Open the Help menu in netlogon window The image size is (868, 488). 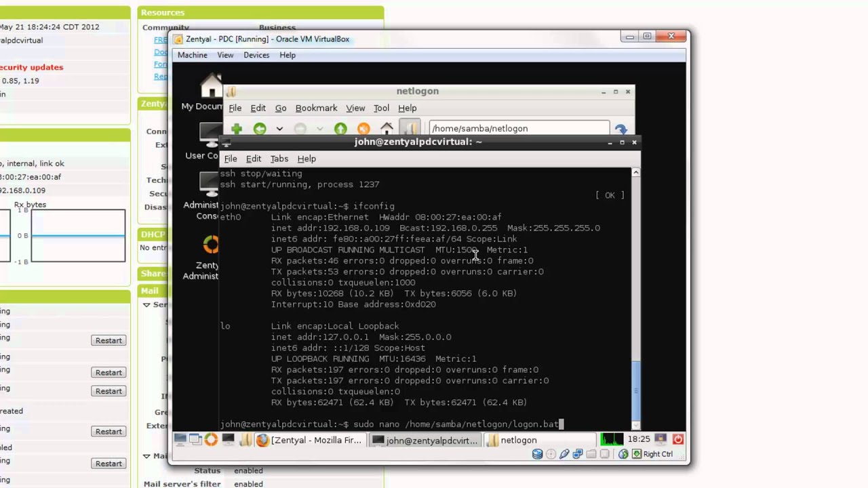click(x=407, y=108)
